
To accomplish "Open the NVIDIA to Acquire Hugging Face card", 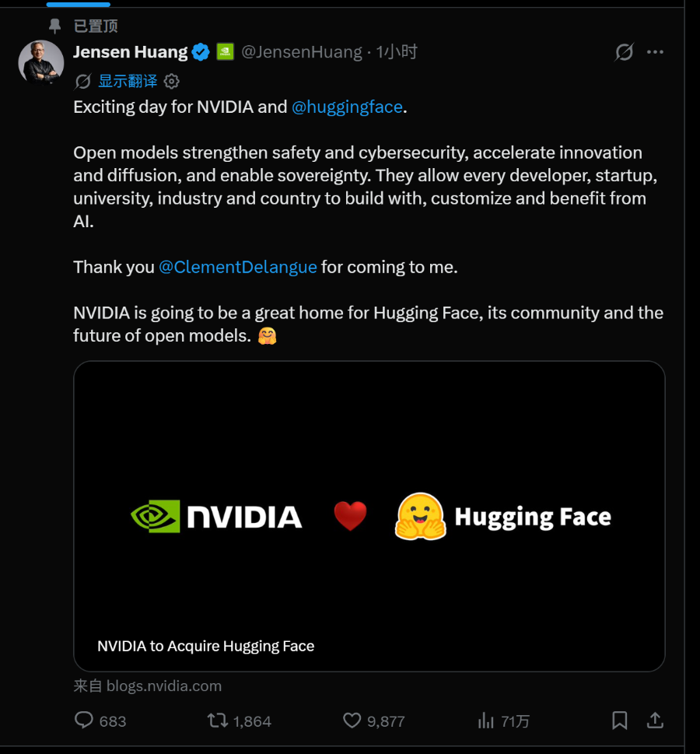I will (369, 516).
